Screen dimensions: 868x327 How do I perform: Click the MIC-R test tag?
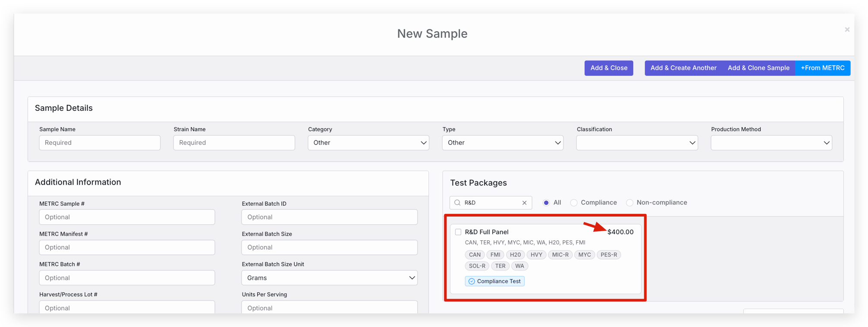pyautogui.click(x=560, y=255)
